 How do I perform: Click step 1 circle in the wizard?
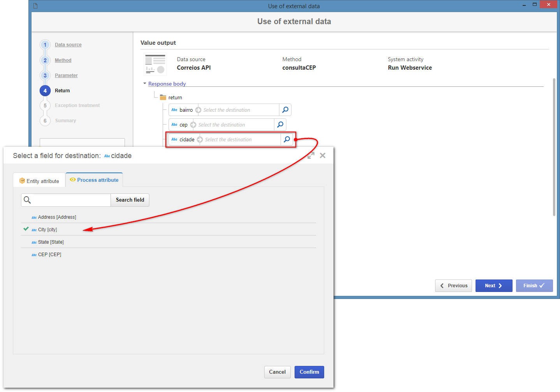tap(45, 45)
